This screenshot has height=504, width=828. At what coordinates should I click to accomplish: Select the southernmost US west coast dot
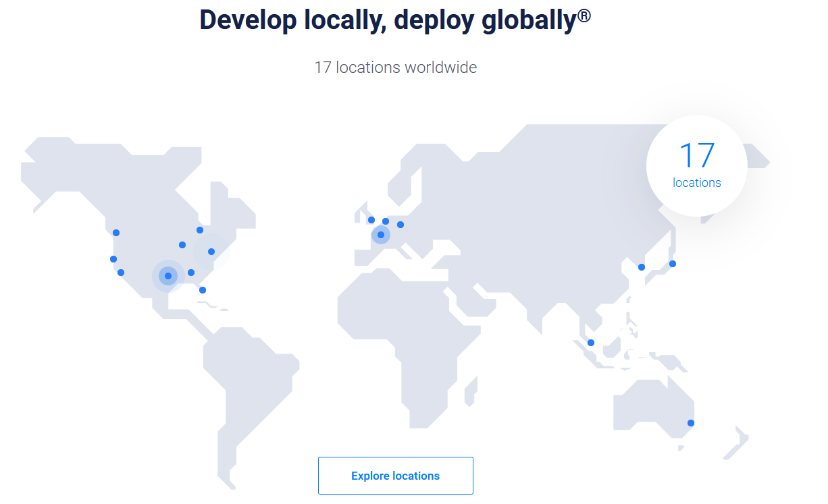point(121,273)
